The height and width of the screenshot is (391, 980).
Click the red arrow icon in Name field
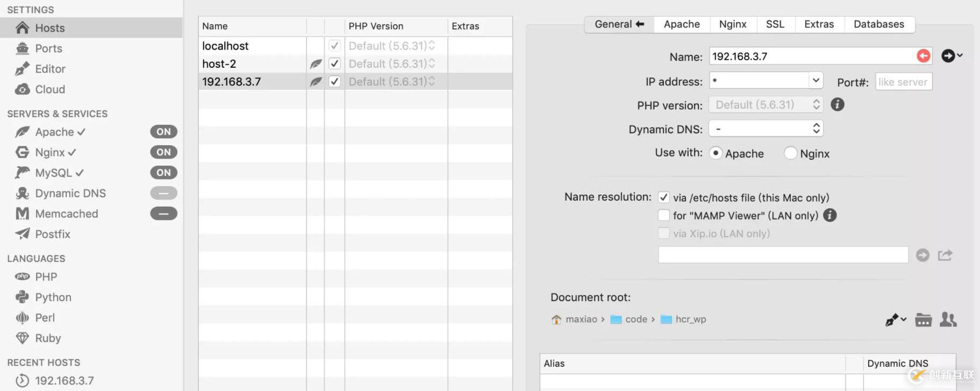923,56
